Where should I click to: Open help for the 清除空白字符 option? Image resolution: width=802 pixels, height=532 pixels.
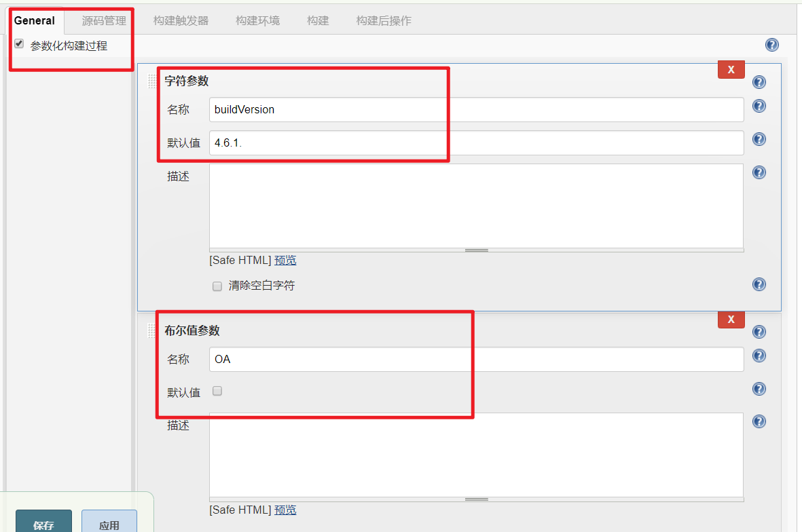click(759, 284)
